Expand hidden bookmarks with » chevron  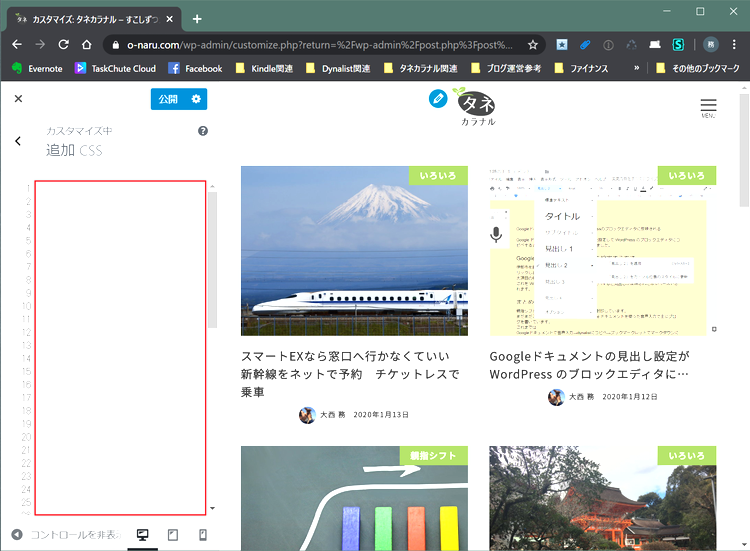coord(637,68)
